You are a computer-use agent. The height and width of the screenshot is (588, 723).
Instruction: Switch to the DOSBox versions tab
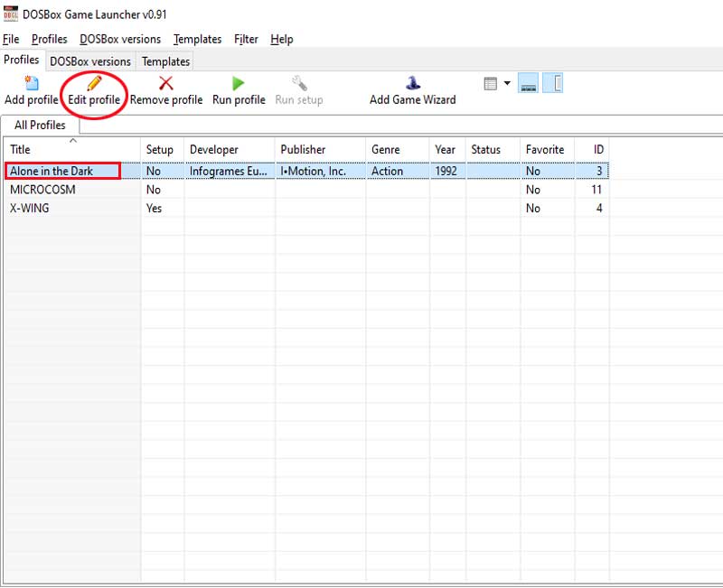click(90, 61)
